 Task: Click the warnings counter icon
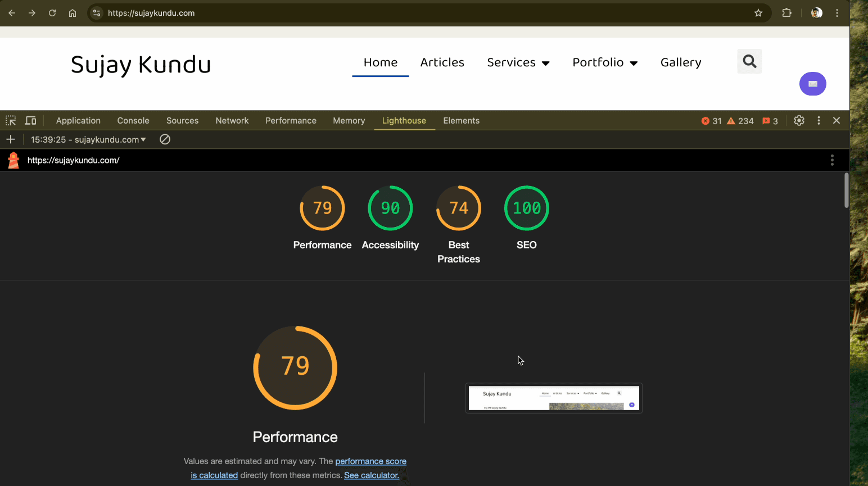pyautogui.click(x=730, y=120)
